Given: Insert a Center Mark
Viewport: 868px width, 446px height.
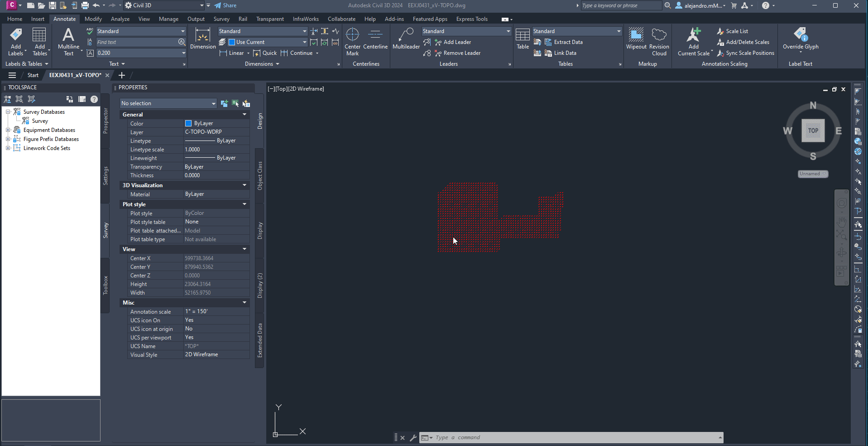Looking at the screenshot, I should pos(352,41).
